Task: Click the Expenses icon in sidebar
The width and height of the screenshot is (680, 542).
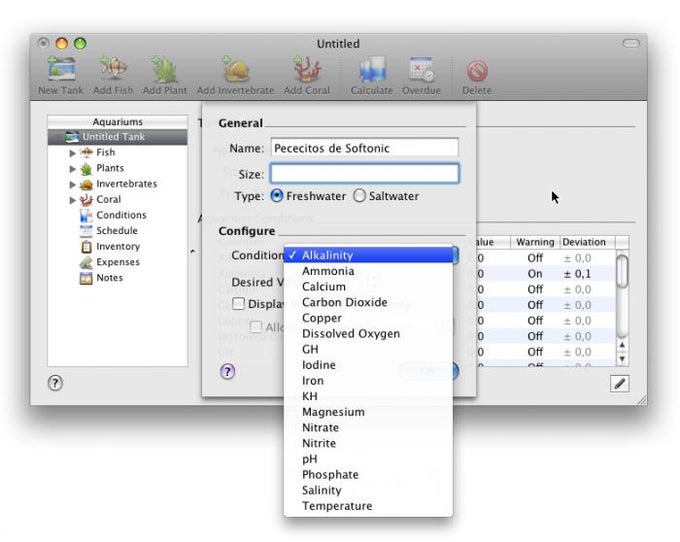Action: (x=86, y=262)
